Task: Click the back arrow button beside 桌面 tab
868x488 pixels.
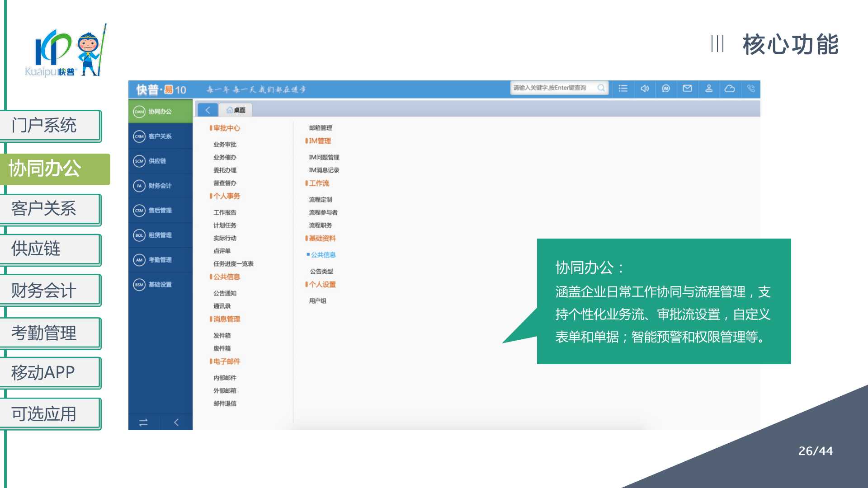Action: (x=208, y=110)
